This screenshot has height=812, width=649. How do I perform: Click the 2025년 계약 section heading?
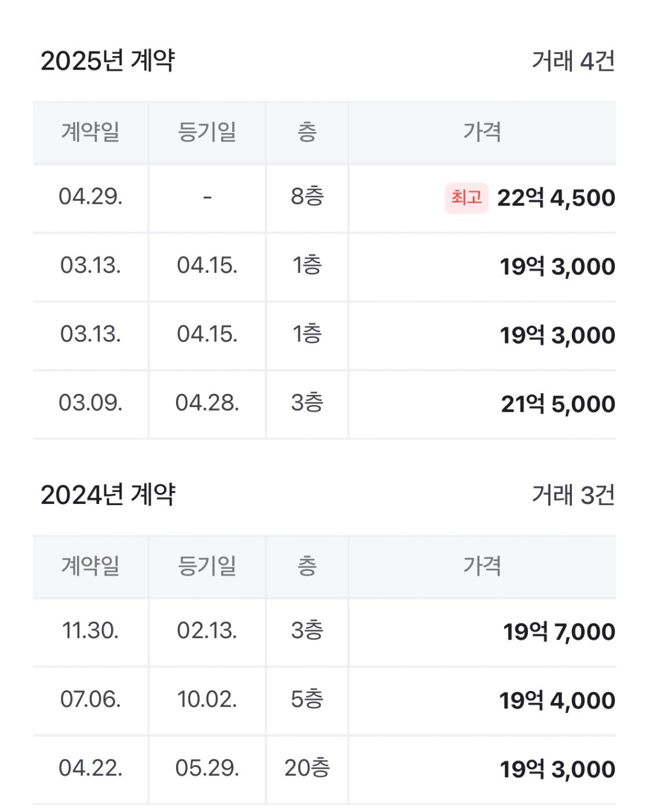tap(108, 60)
